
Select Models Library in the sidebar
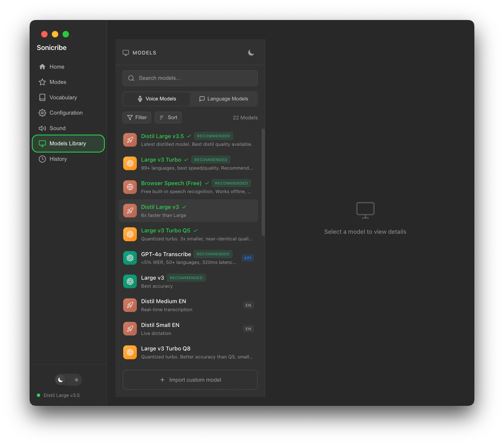coord(68,143)
